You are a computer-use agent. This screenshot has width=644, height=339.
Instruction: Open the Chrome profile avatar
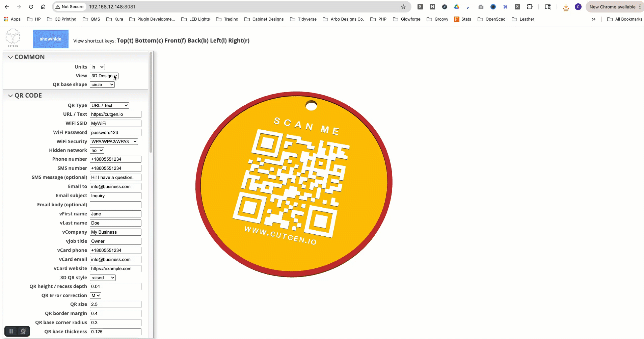pos(578,7)
